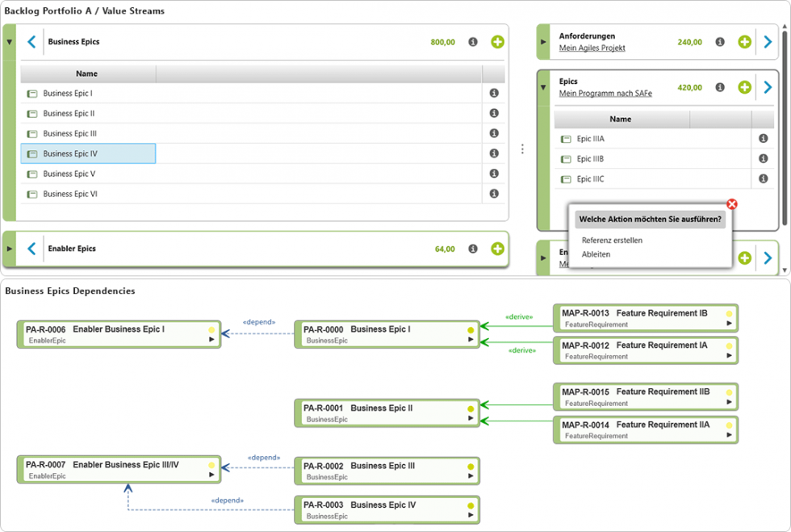Select the Business Epic V row
Viewport: 791px width, 532px height.
point(81,174)
